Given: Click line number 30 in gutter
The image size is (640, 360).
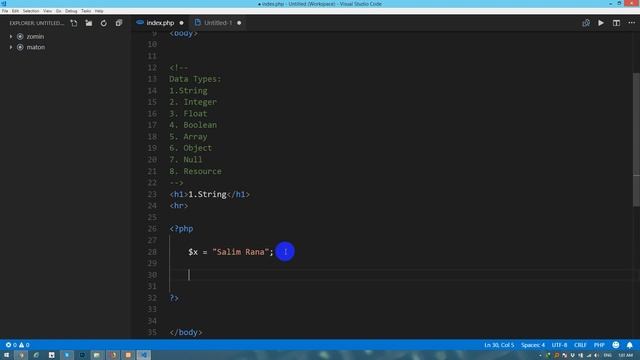Looking at the screenshot, I should coord(152,275).
